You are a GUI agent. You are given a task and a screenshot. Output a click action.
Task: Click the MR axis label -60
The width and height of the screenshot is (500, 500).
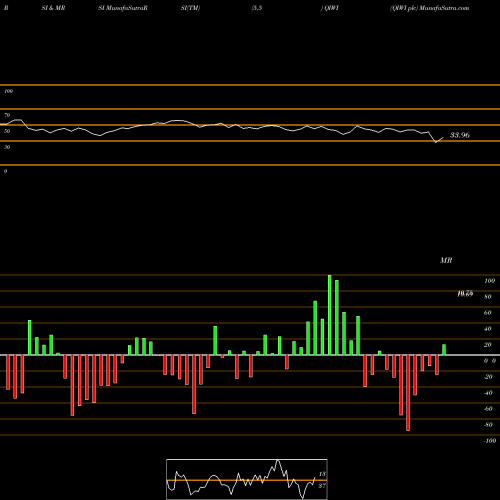[488, 409]
